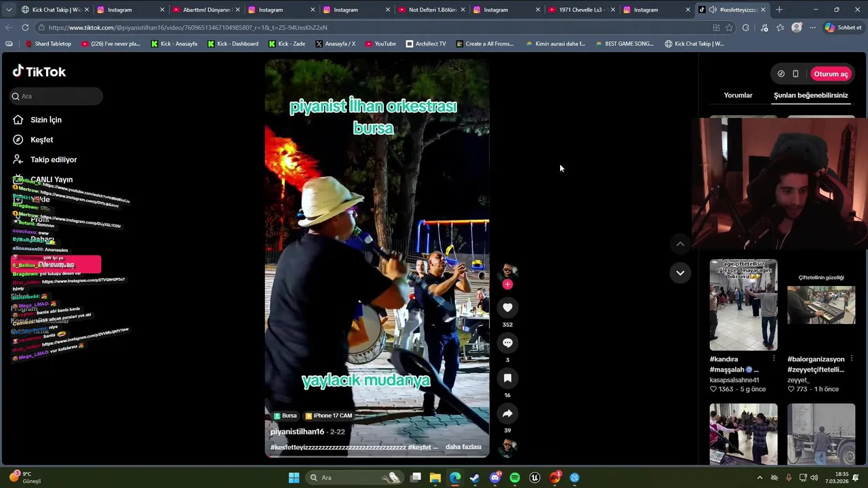Image resolution: width=868 pixels, height=488 pixels.
Task: Show hidden system tray icons chevron
Action: (x=759, y=478)
